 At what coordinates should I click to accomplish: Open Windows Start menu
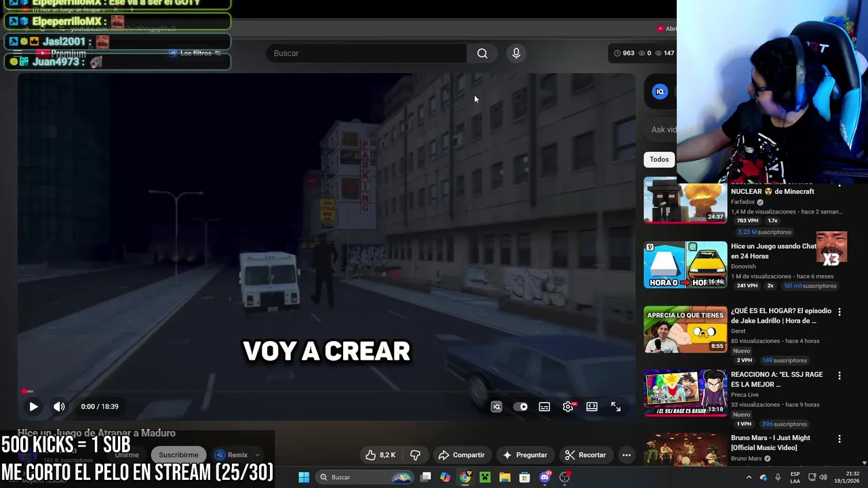click(304, 477)
